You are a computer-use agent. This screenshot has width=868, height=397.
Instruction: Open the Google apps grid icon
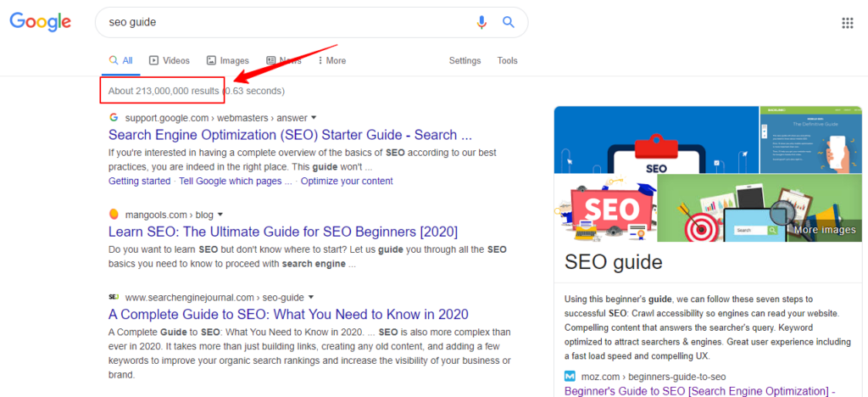tap(847, 23)
